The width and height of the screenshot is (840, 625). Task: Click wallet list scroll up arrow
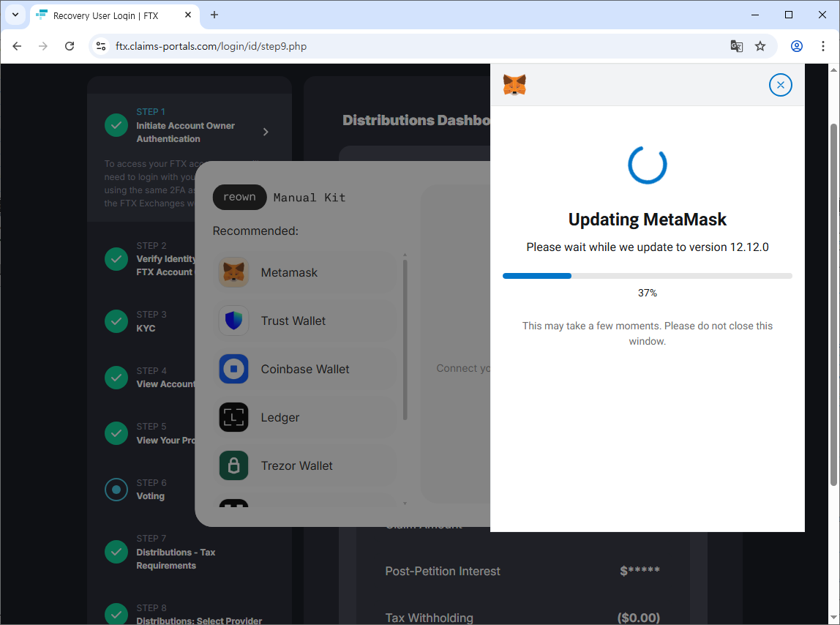coord(405,255)
